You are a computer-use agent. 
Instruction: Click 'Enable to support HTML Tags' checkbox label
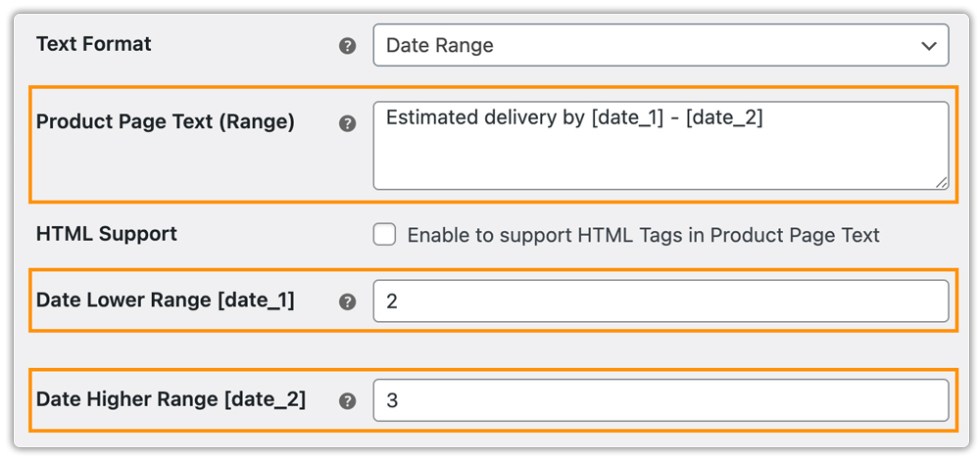tap(643, 236)
